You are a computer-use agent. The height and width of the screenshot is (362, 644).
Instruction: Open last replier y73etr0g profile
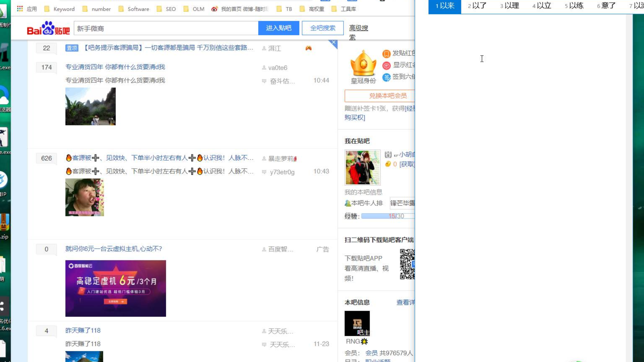point(282,172)
